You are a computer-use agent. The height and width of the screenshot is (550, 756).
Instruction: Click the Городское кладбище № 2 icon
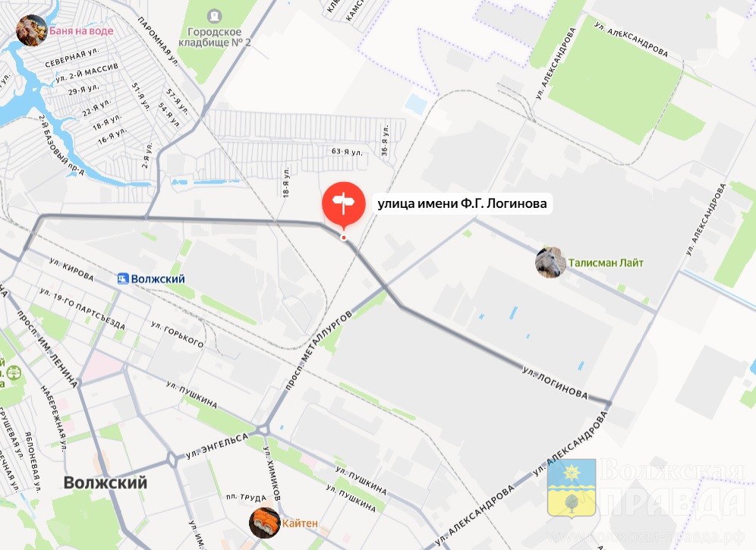pyautogui.click(x=213, y=17)
